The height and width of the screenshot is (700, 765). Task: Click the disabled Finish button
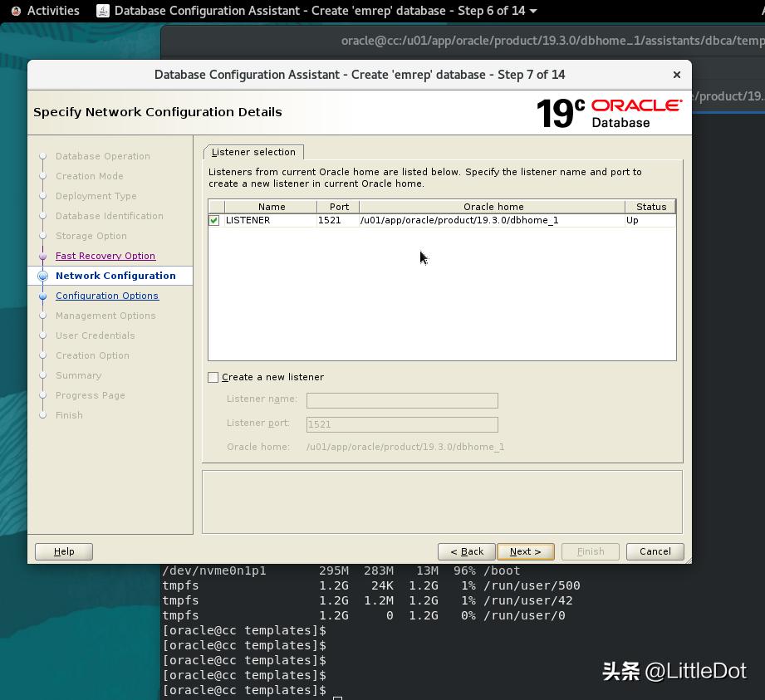591,551
